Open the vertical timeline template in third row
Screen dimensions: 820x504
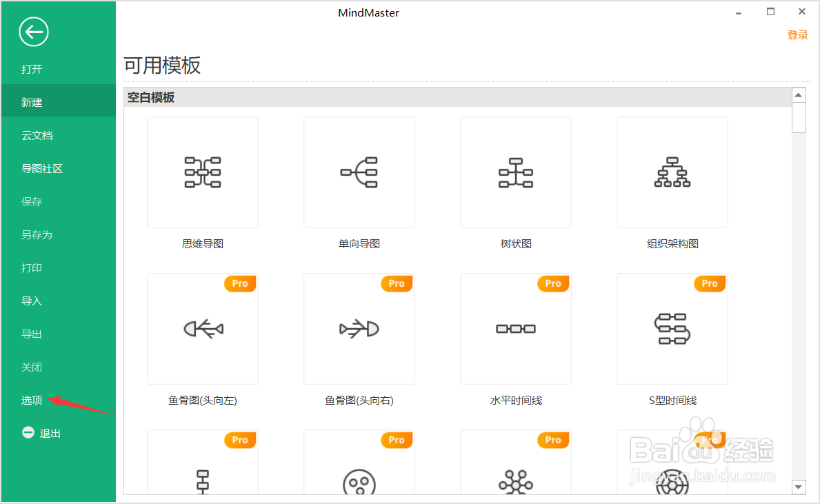203,463
